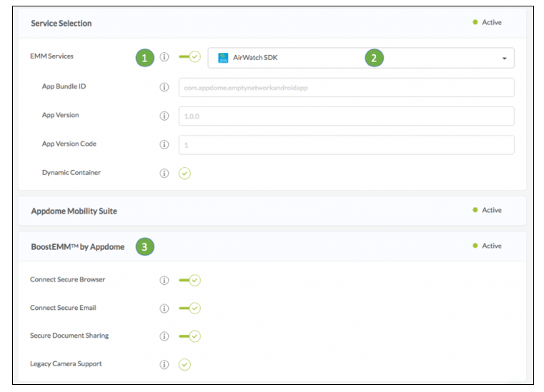Click the info icon beside Legacy Camera Support
Viewport: 544px width, 392px height.
tap(164, 365)
